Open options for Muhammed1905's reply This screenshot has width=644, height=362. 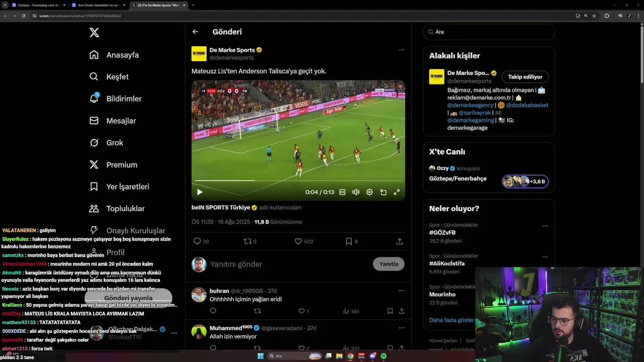[x=401, y=328]
